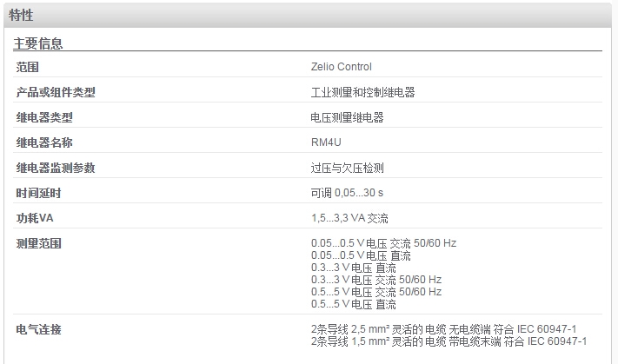
Task: Select the 0.3...3 V 电压 直流 line
Action: tap(354, 268)
